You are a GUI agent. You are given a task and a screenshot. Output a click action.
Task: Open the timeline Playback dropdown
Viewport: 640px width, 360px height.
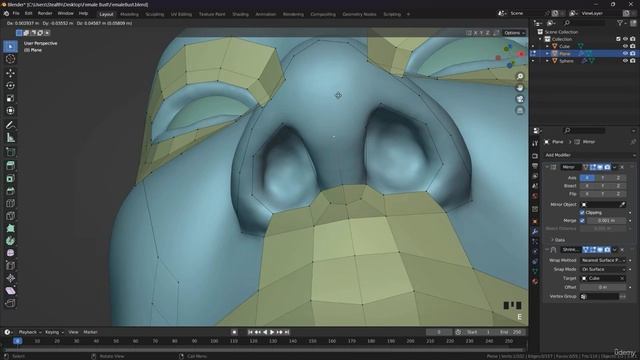pos(30,332)
